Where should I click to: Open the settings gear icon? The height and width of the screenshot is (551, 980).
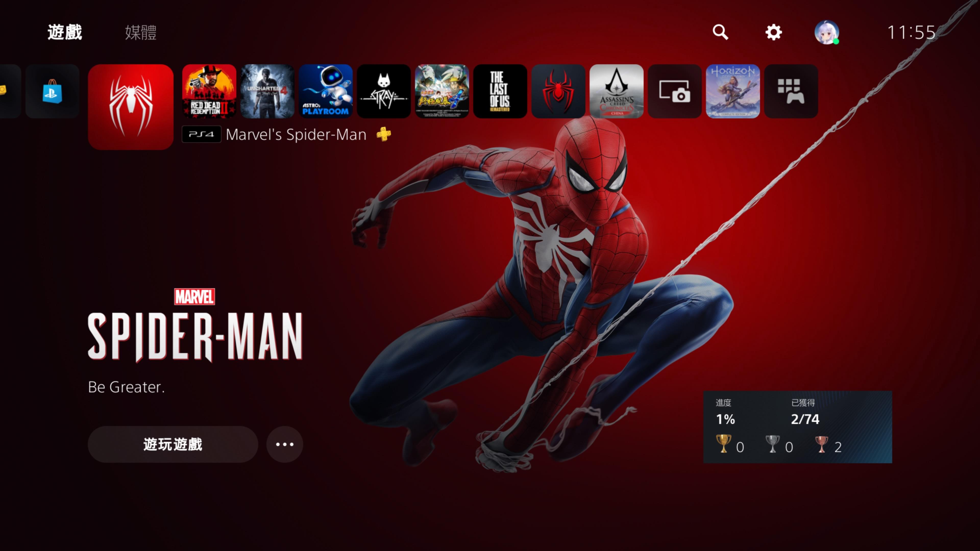pos(774,32)
